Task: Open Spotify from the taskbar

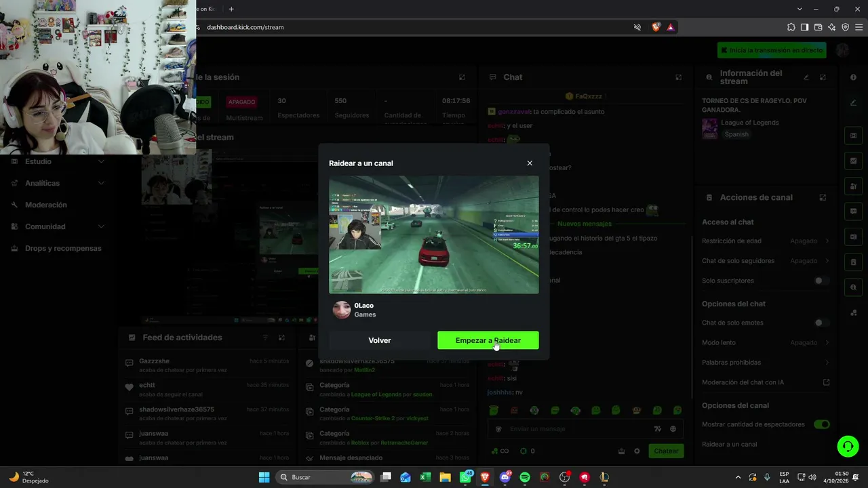Action: point(525,477)
